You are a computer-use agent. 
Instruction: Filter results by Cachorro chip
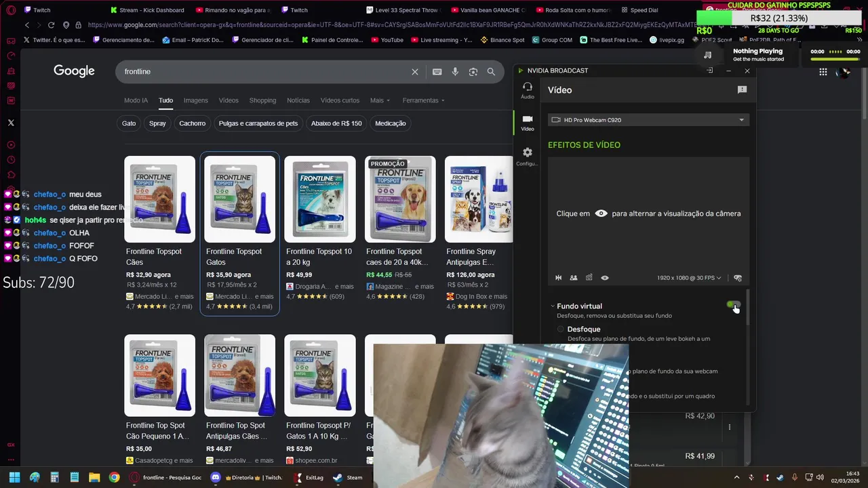193,123
